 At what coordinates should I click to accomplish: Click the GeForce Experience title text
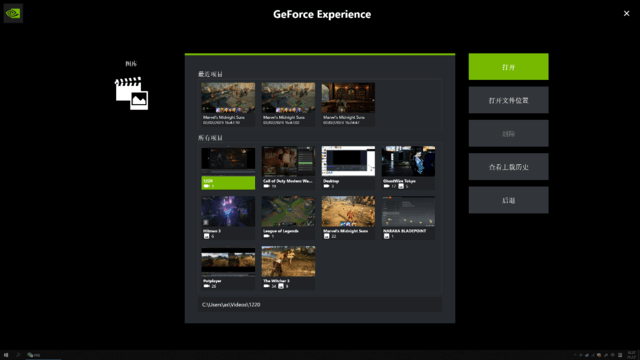point(322,14)
